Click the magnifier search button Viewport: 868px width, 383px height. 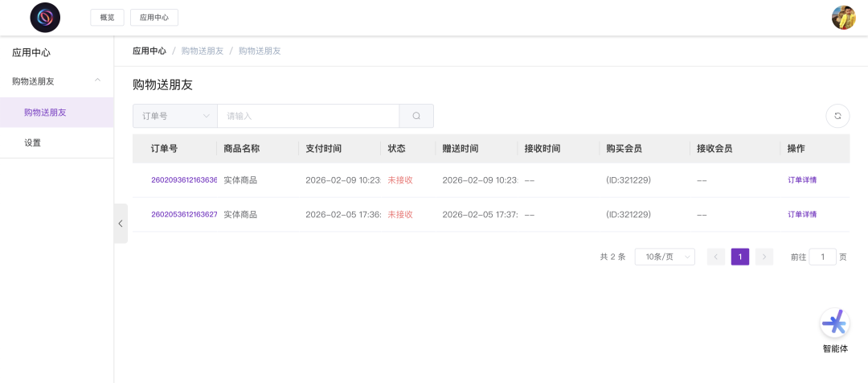pyautogui.click(x=416, y=116)
